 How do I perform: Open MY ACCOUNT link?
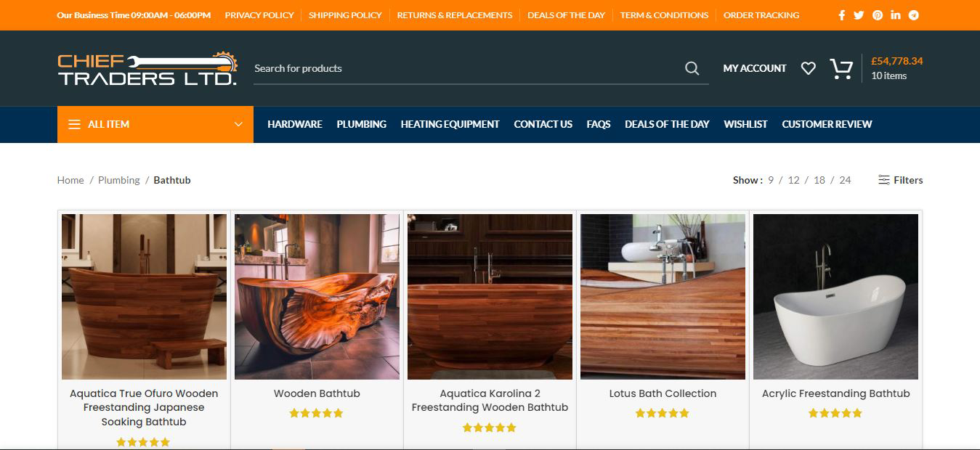tap(755, 68)
